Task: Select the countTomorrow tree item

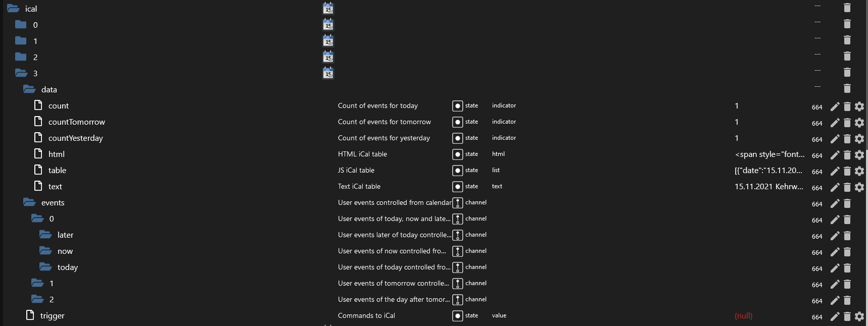Action: (x=76, y=122)
